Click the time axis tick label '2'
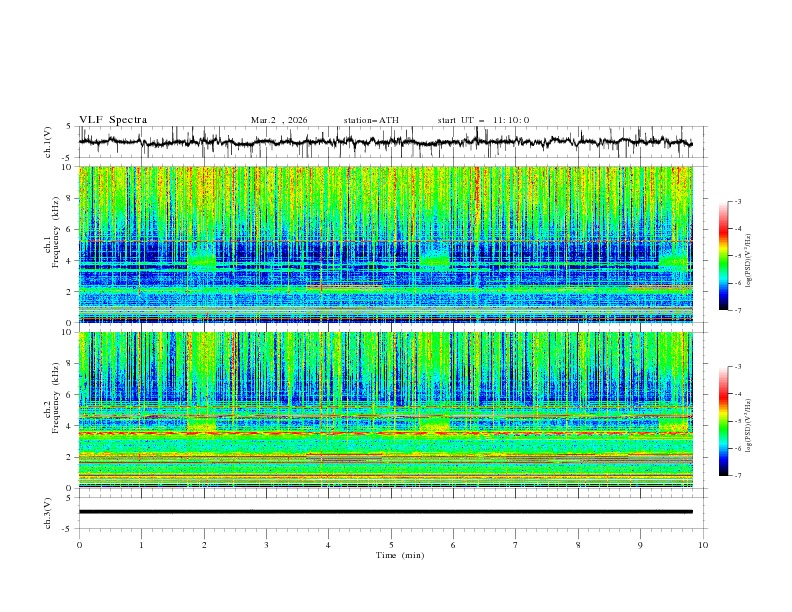 click(204, 545)
